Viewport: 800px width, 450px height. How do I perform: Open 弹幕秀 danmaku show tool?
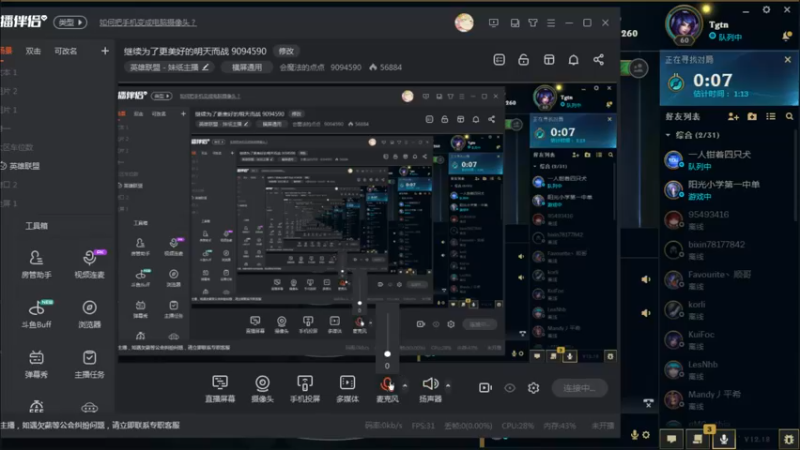click(36, 364)
